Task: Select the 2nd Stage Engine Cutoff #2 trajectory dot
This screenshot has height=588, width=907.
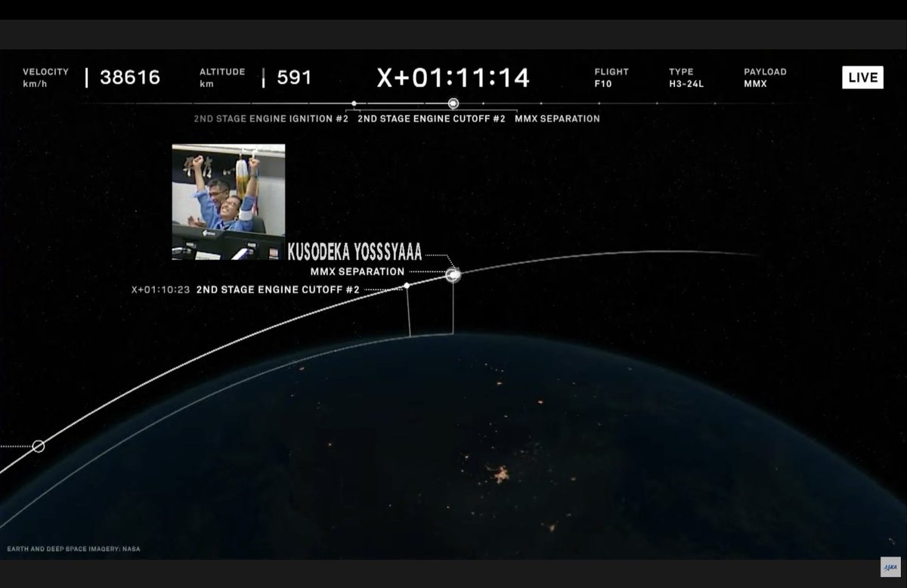Action: [407, 285]
